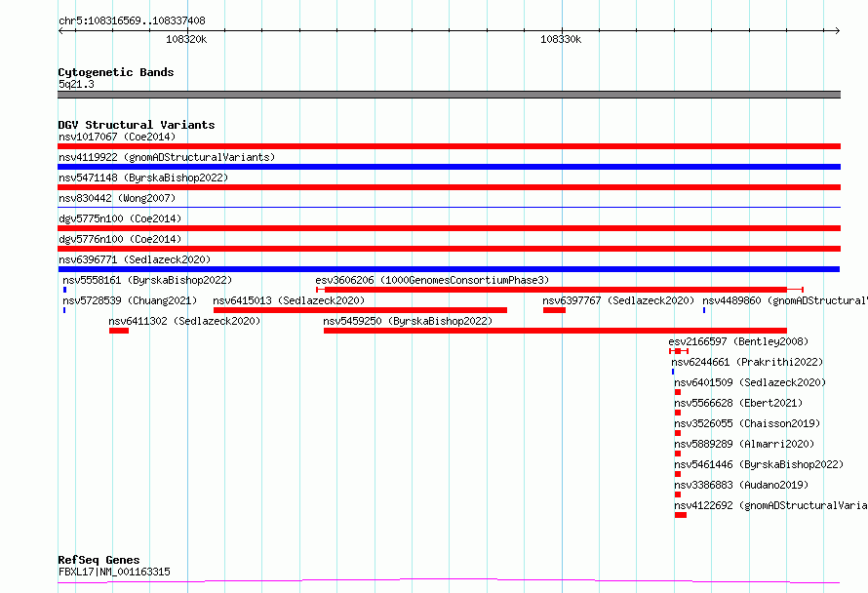The width and height of the screenshot is (868, 593).
Task: Open nsv5459250 (ByrskaBishop2022) label
Action: pyautogui.click(x=408, y=321)
